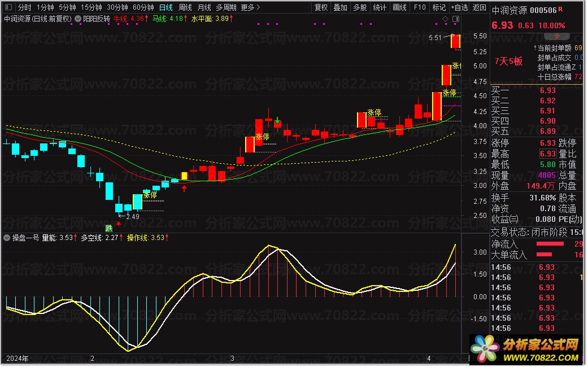Click the 返回 back button
This screenshot has width=588, height=367.
click(x=479, y=7)
